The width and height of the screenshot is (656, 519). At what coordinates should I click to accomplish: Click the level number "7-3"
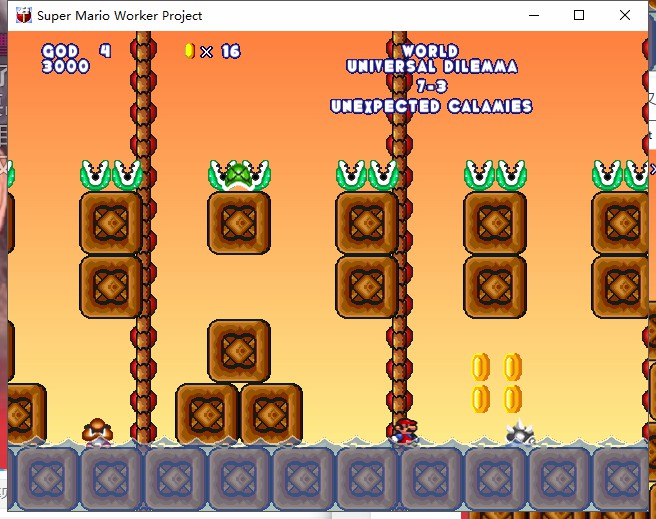[432, 86]
